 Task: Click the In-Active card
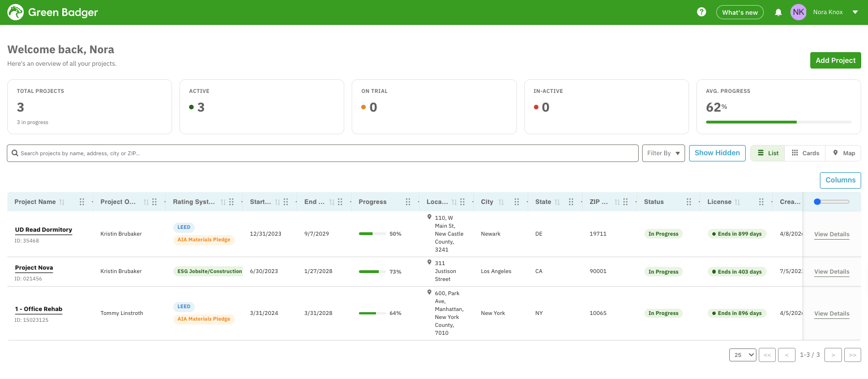click(x=606, y=107)
